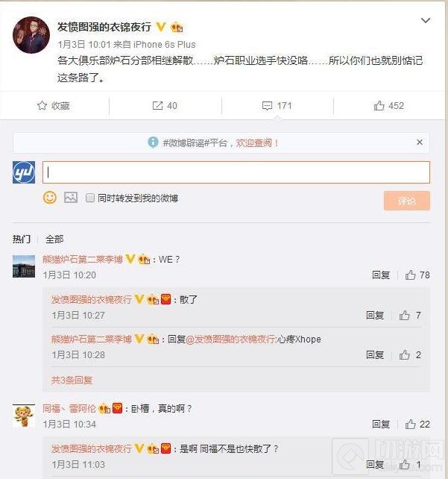448x479 pixels.
Task: Switch to the 全部 comments tab
Action: click(x=54, y=239)
